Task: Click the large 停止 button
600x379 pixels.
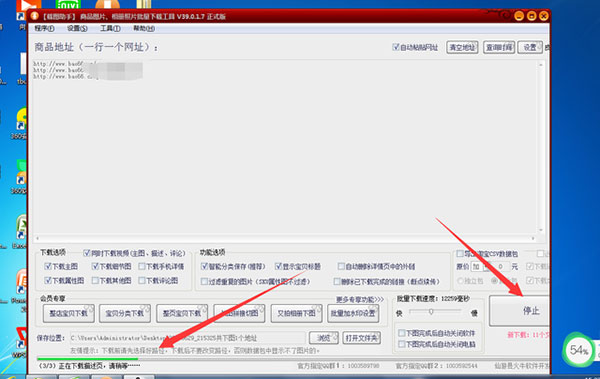Action: pyautogui.click(x=519, y=310)
